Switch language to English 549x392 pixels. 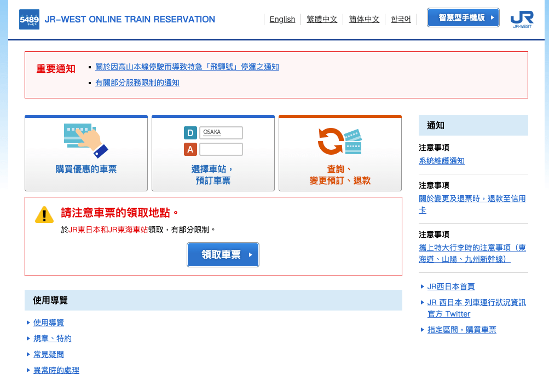(x=282, y=19)
